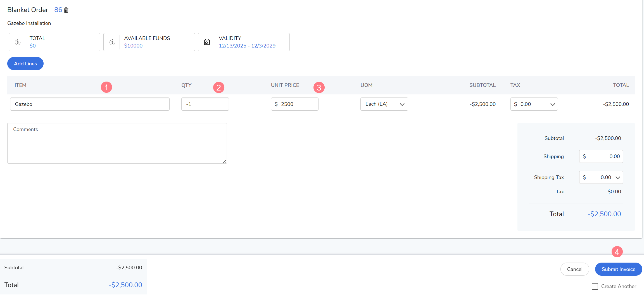This screenshot has height=295, width=644.
Task: Click red step marker number 4
Action: click(617, 252)
